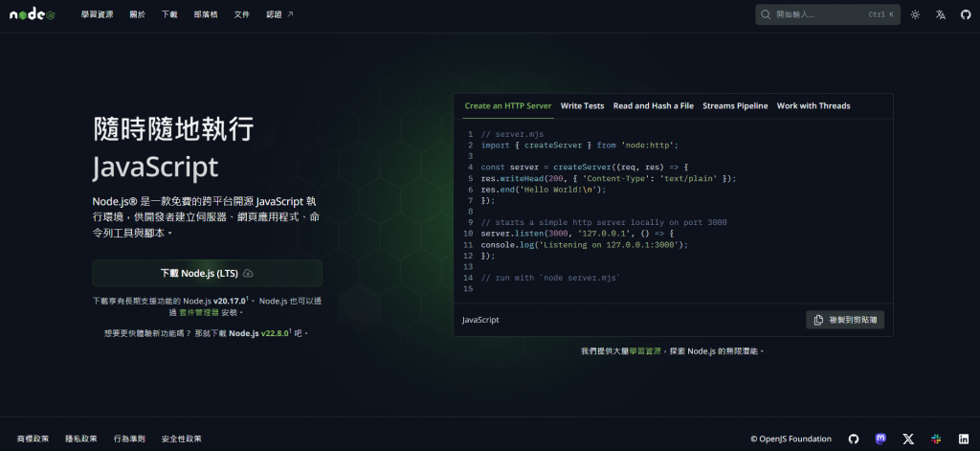Click the © OpenJS Foundation footer link
Screen dimensions: 980x451
tap(791, 440)
